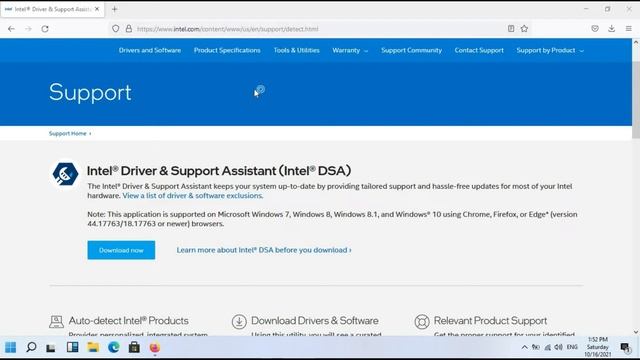This screenshot has height=360, width=640.
Task: Select the Intel Driver & Support Assistant tab
Action: pos(52,9)
